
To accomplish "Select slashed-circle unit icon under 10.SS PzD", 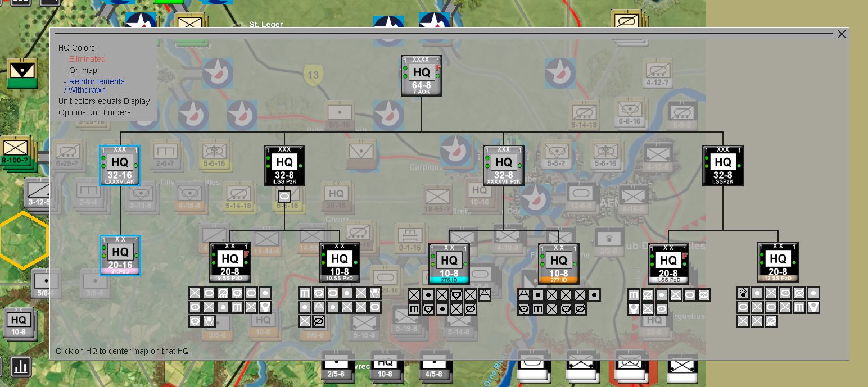I will pos(318,321).
